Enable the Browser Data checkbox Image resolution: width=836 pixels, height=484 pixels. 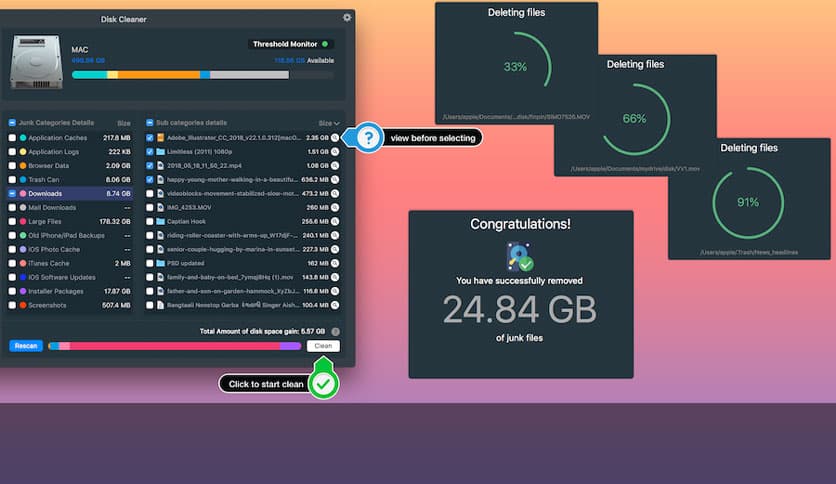click(x=12, y=166)
